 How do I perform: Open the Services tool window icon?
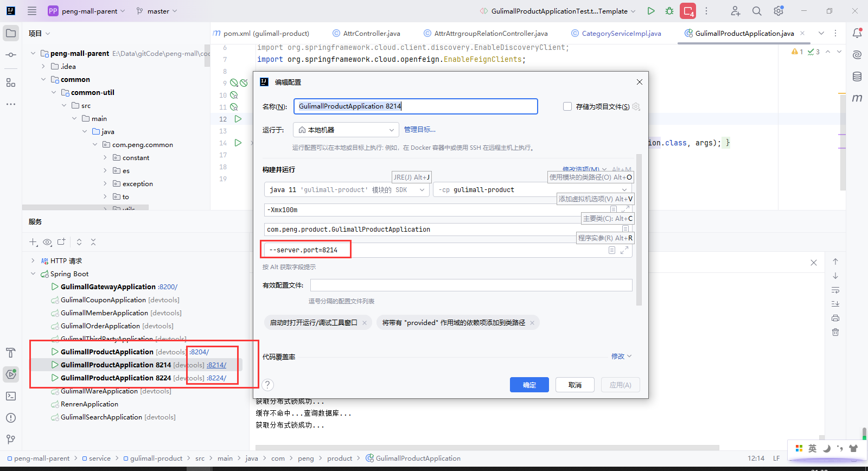(11, 374)
